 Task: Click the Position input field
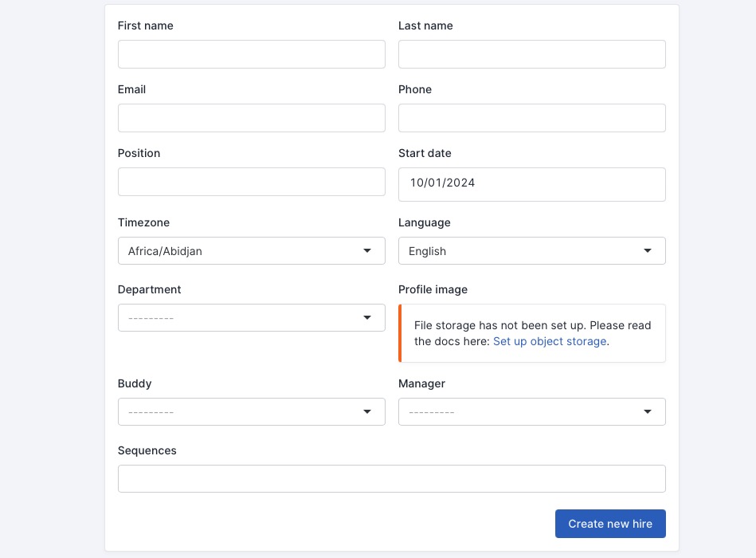[251, 182]
